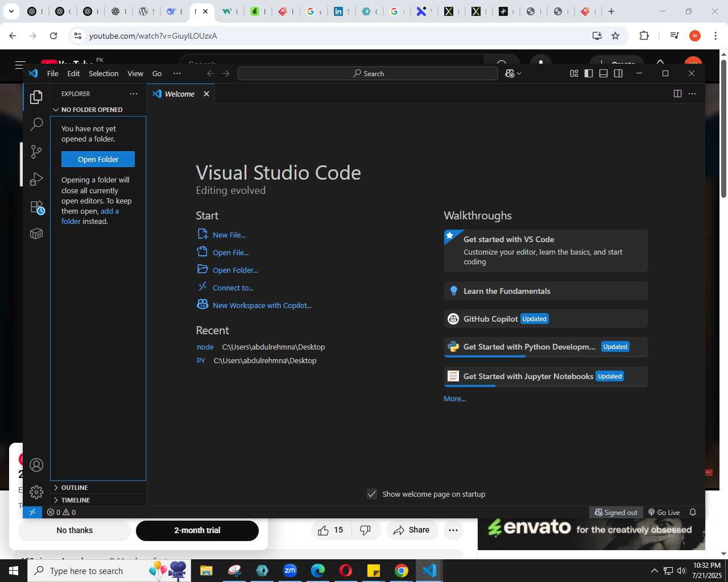Viewport: 728px width, 582px height.
Task: Click New Workspace with Copilot link
Action: tap(262, 305)
